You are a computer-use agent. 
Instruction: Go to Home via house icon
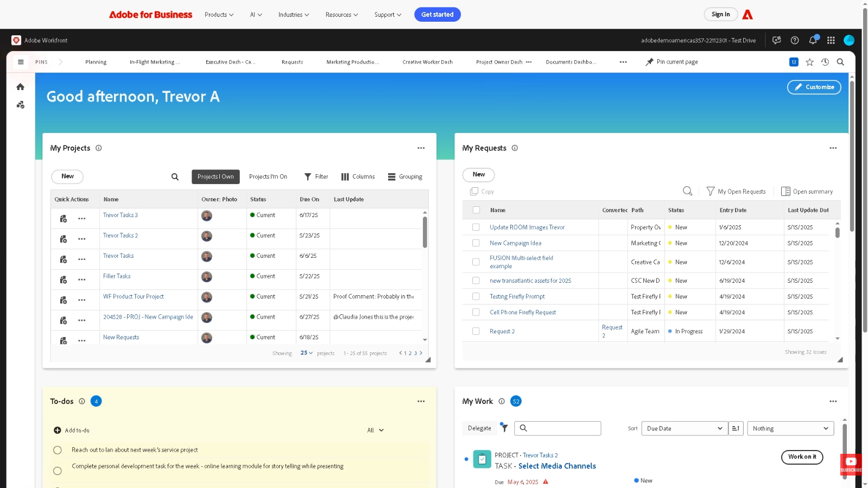[21, 87]
